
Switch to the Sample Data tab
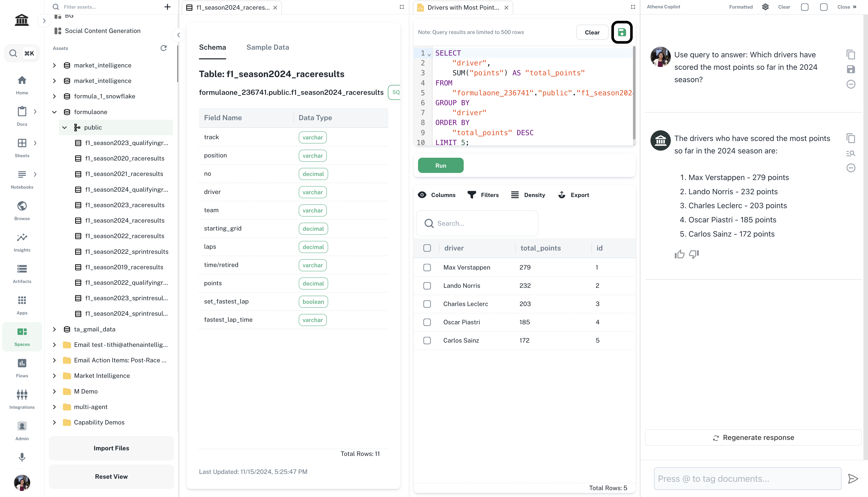(268, 47)
